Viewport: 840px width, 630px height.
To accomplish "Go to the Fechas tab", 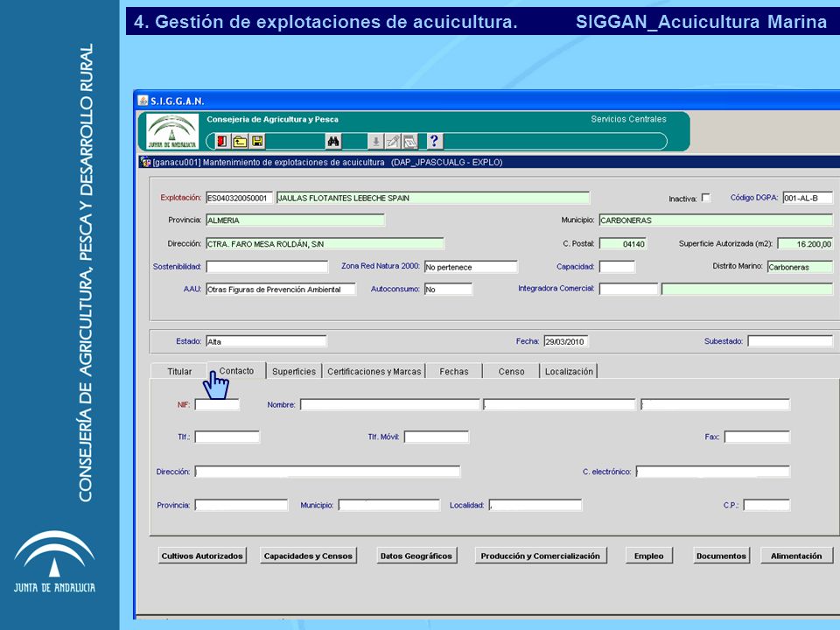I will tap(454, 371).
